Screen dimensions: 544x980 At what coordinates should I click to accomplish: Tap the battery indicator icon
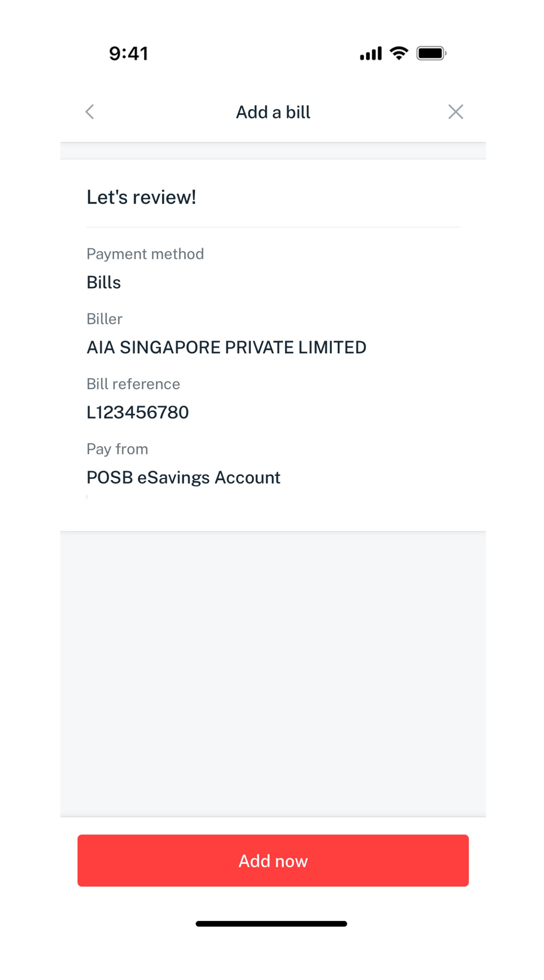[431, 53]
